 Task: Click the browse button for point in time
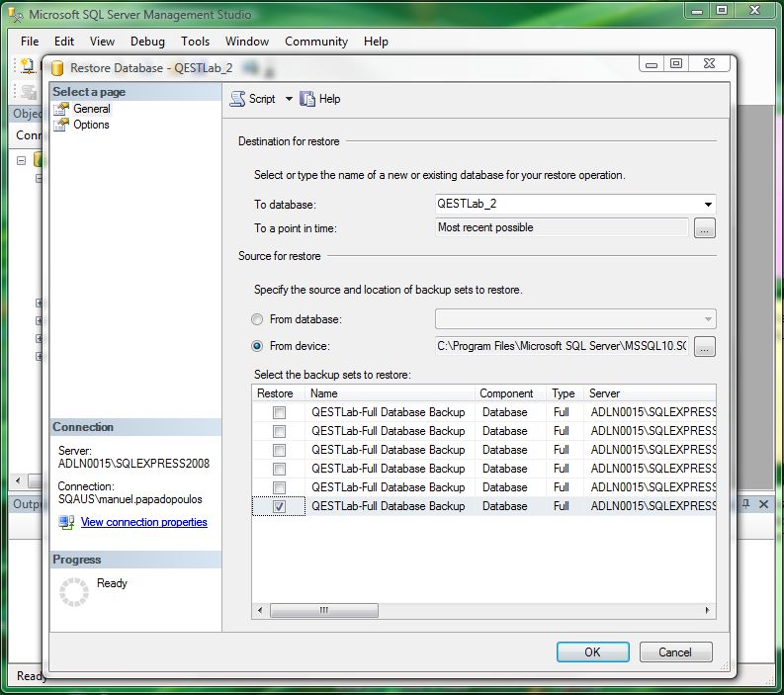point(704,228)
